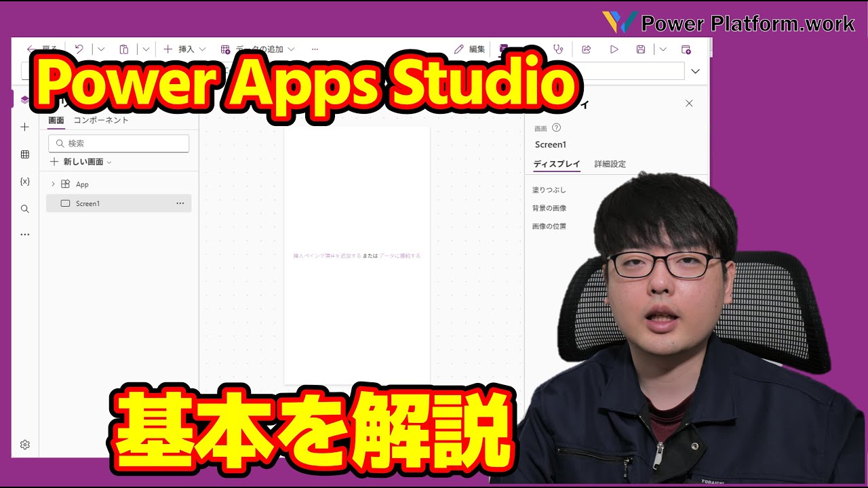Expand the App tree item
The image size is (868, 488).
pyautogui.click(x=53, y=184)
